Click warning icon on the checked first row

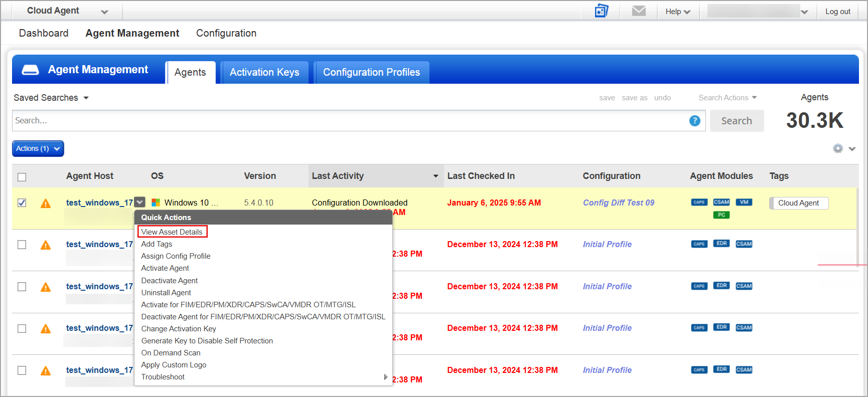46,203
